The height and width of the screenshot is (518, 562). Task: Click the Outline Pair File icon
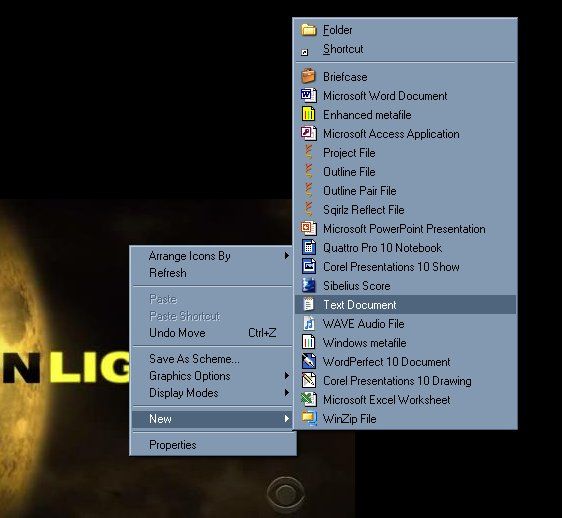coord(309,190)
